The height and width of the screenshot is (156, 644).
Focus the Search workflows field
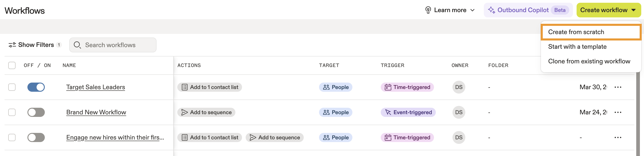pos(117,45)
